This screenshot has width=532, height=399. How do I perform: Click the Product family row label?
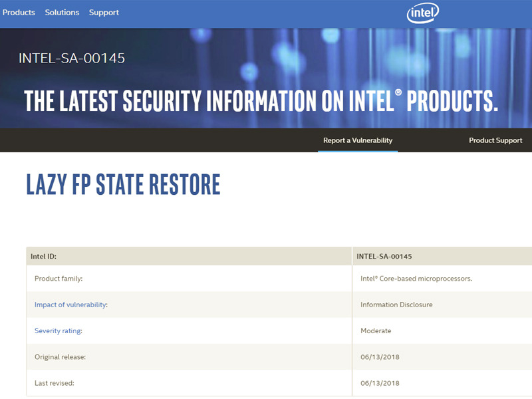[59, 279]
